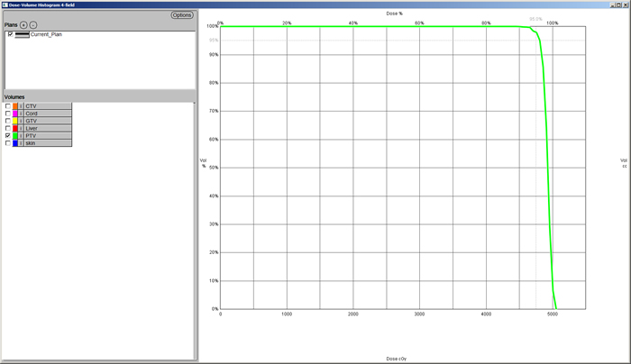
Task: Open the Options menu
Action: click(182, 15)
